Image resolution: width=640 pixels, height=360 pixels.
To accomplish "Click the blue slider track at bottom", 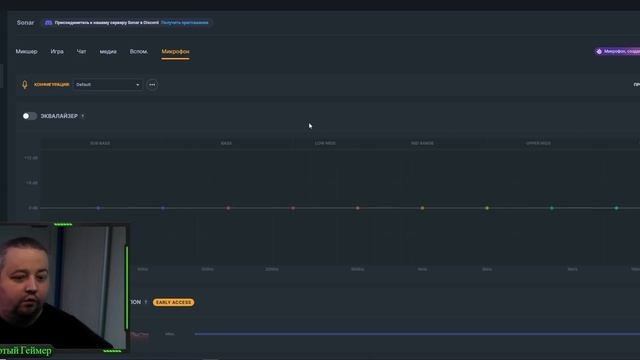I will tap(417, 334).
